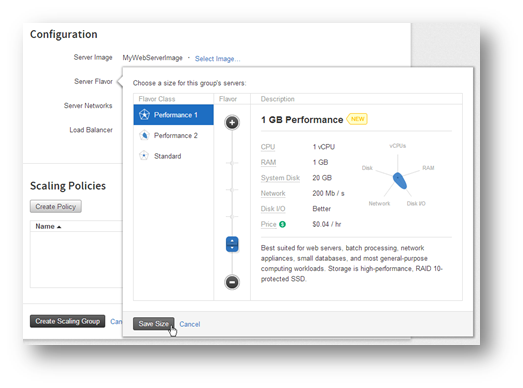The height and width of the screenshot is (388, 523).
Task: Increase flavor size with plus button
Action: [232, 122]
